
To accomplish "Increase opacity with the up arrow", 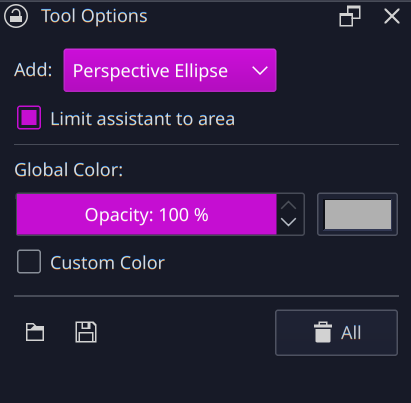I will (289, 205).
